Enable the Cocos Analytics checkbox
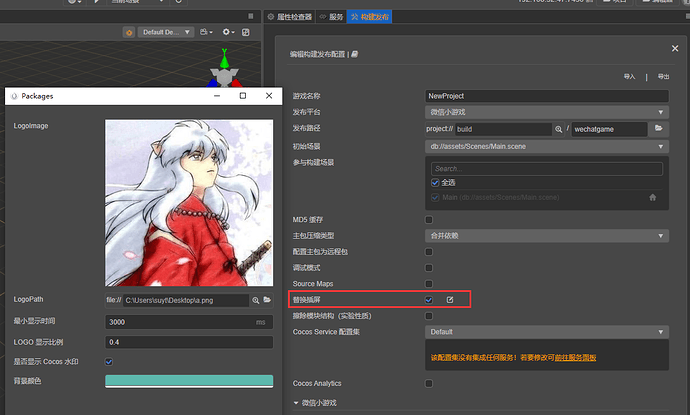The image size is (690, 415). tap(429, 383)
